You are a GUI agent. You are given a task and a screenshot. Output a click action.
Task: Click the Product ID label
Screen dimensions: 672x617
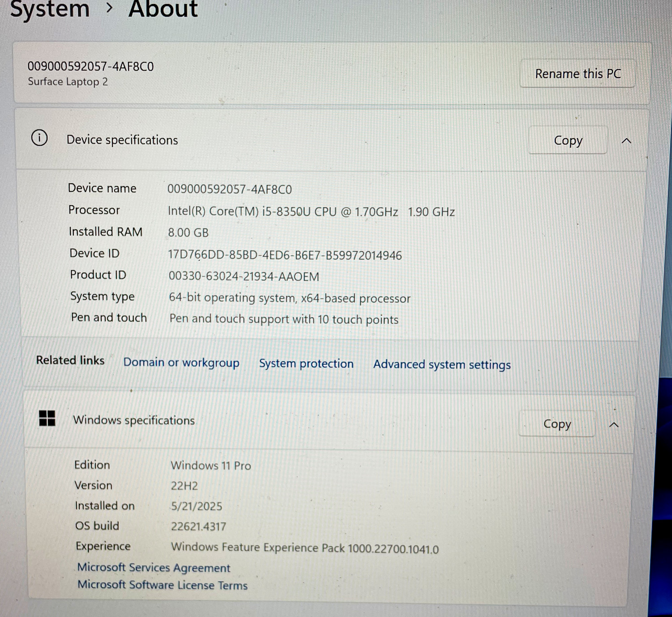click(x=98, y=275)
